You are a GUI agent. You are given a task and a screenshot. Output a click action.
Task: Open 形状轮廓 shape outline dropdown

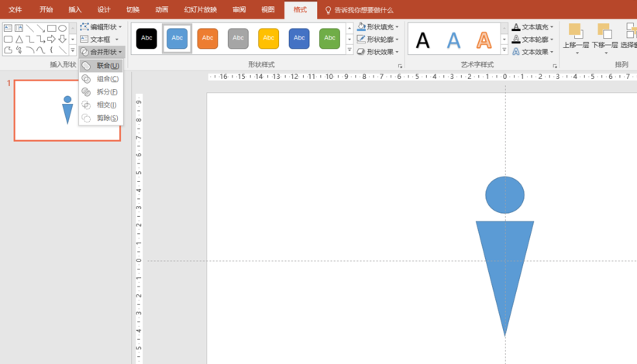click(378, 39)
